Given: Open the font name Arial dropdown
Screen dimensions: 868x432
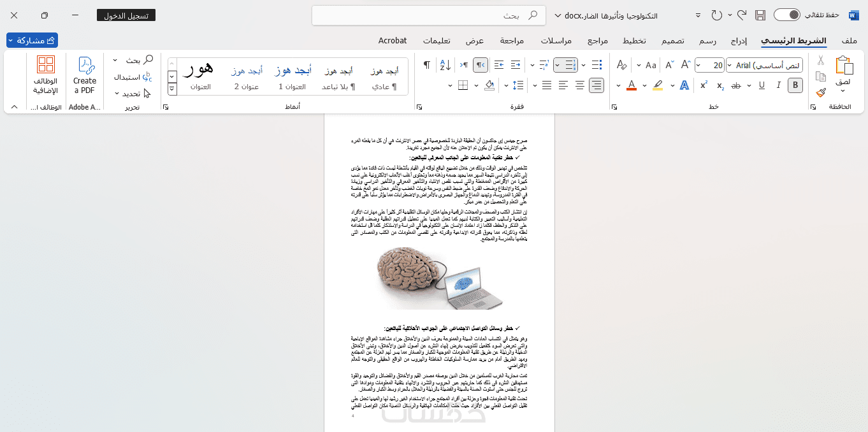Looking at the screenshot, I should [731, 65].
